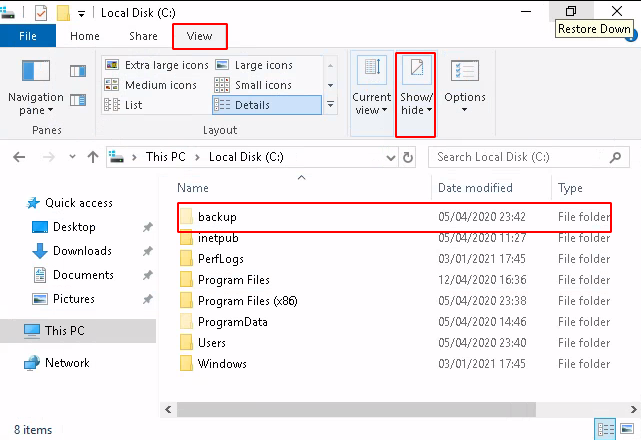641x440 pixels.
Task: Expand the Options dropdown arrow
Action: tap(464, 110)
